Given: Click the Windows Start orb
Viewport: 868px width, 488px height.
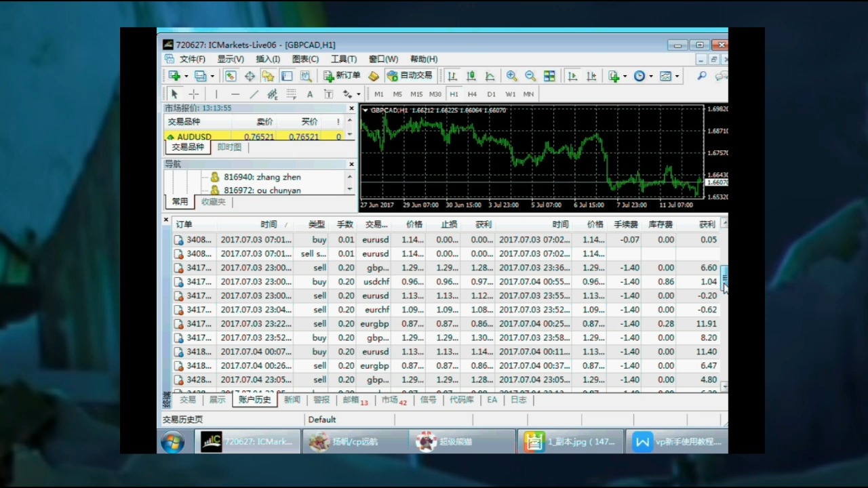Looking at the screenshot, I should coord(172,442).
